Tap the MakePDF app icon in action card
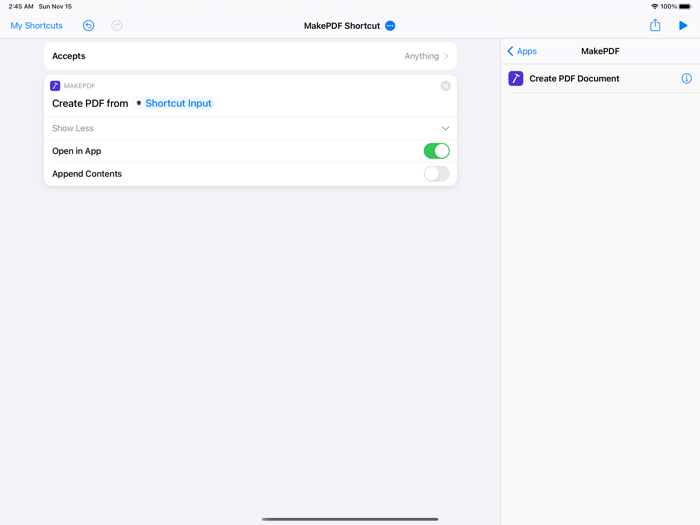700x525 pixels. [55, 86]
